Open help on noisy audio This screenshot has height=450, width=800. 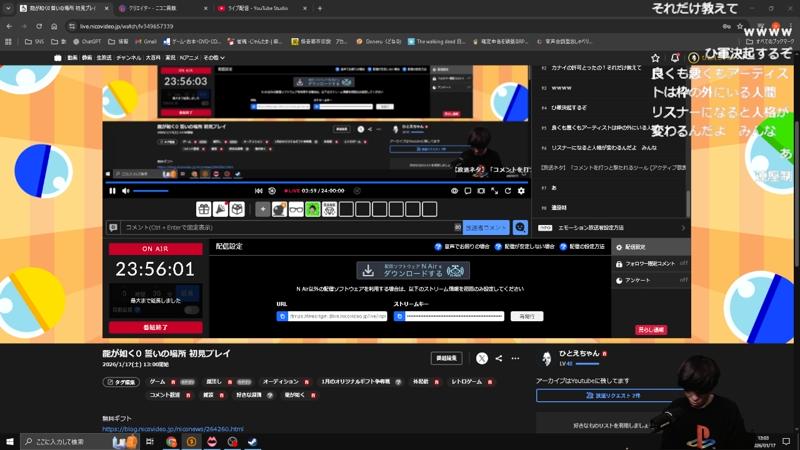tap(462, 246)
